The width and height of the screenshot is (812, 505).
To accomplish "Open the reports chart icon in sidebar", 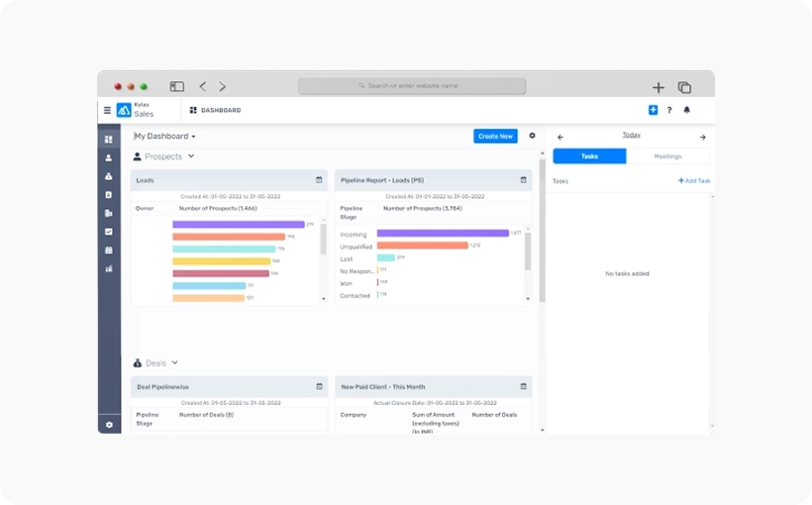I will click(109, 268).
